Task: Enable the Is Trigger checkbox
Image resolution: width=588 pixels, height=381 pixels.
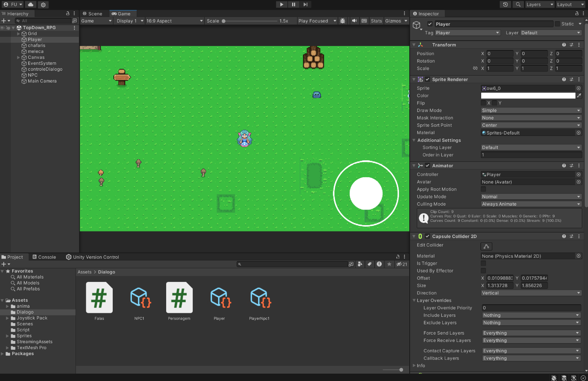Action: (483, 263)
